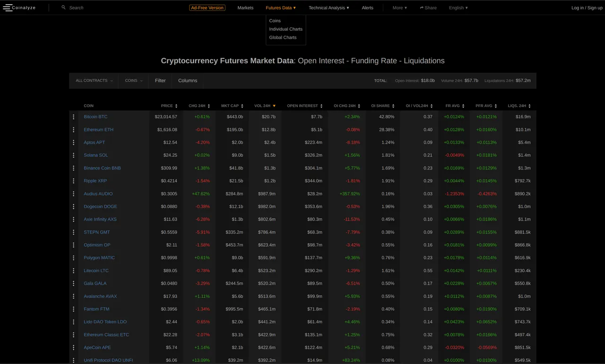Open the options kebab for Lido DAO Token
The image size is (605, 364).
click(x=74, y=322)
